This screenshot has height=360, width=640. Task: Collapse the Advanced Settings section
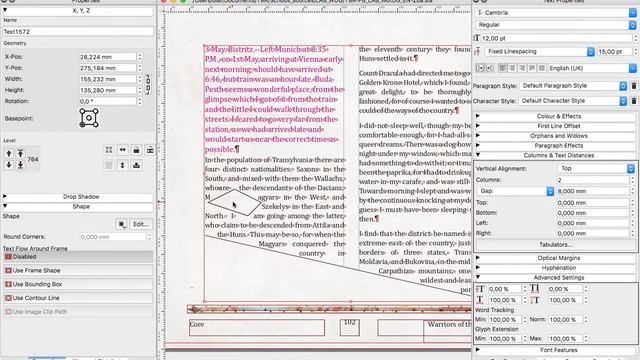pos(555,278)
